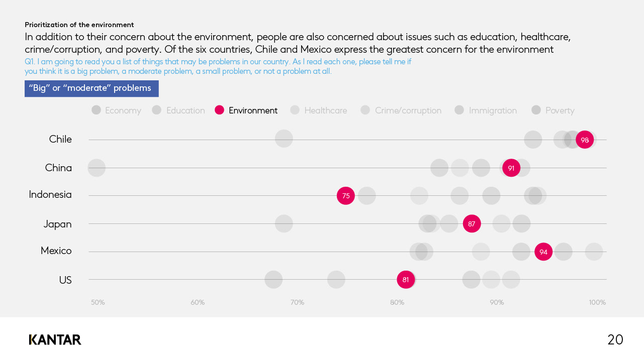Toggle the Education legend item
The height and width of the screenshot is (362, 644).
point(178,110)
